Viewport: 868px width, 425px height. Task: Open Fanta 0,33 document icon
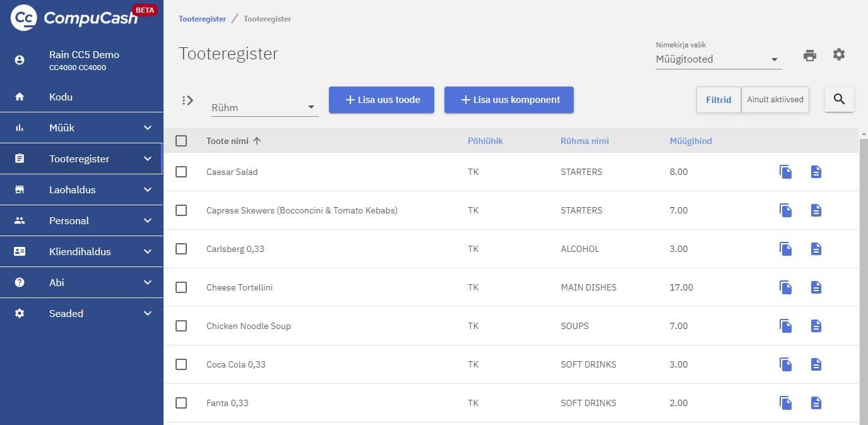coord(816,403)
